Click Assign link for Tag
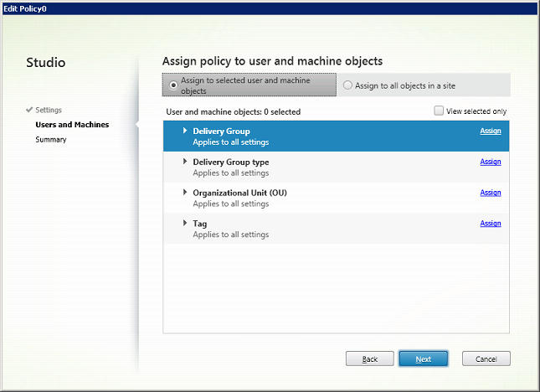The image size is (540, 392). pyautogui.click(x=490, y=224)
